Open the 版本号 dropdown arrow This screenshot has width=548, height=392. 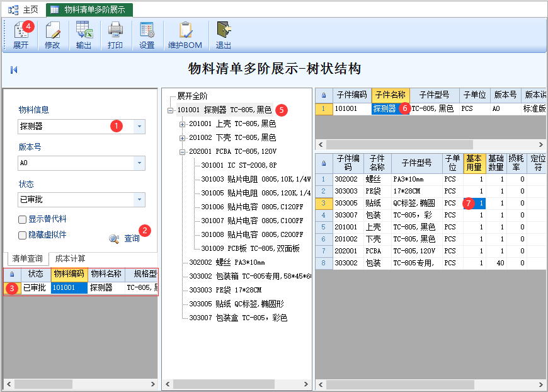(x=139, y=163)
